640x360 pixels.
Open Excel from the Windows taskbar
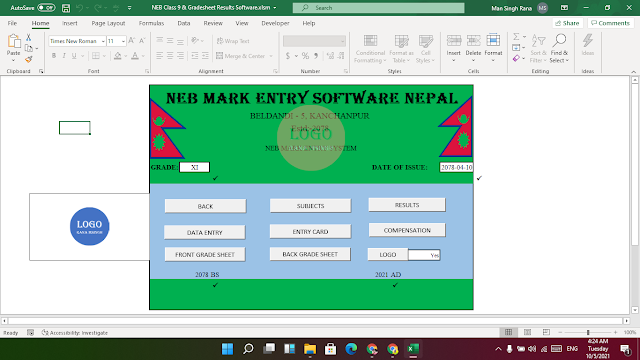tap(413, 349)
